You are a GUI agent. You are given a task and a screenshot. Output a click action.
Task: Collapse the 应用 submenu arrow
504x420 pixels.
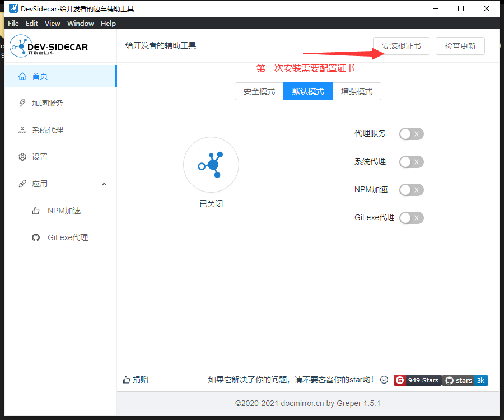pyautogui.click(x=104, y=184)
